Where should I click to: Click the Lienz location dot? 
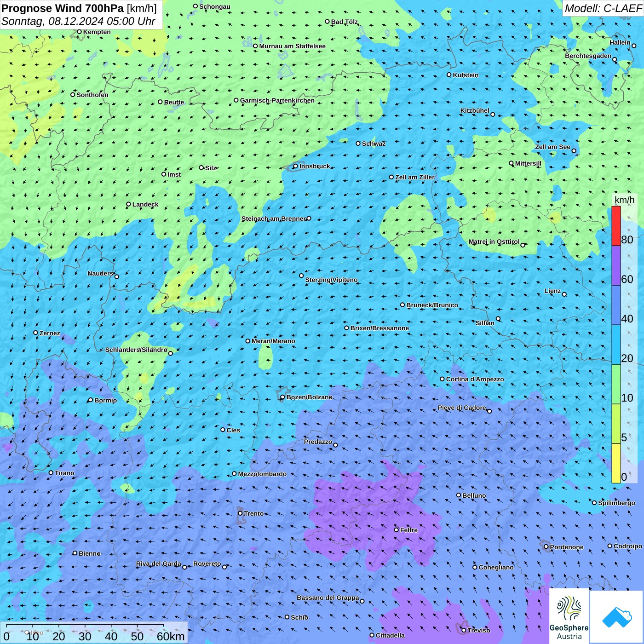(564, 294)
